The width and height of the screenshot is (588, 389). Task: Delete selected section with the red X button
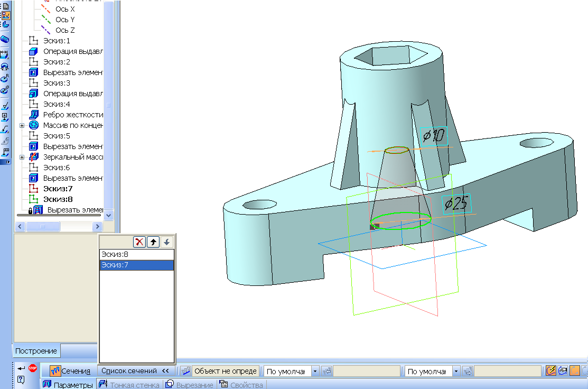pyautogui.click(x=139, y=242)
